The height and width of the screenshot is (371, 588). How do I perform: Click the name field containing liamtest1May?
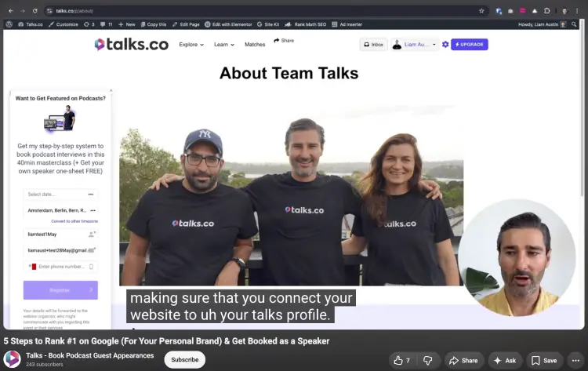pyautogui.click(x=60, y=234)
